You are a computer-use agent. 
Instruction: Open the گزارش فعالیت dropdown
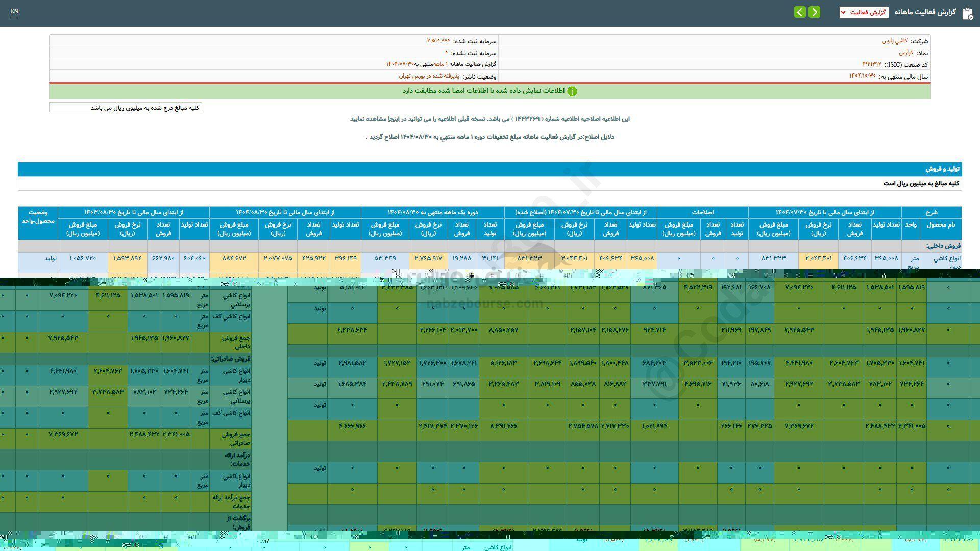pos(864,12)
